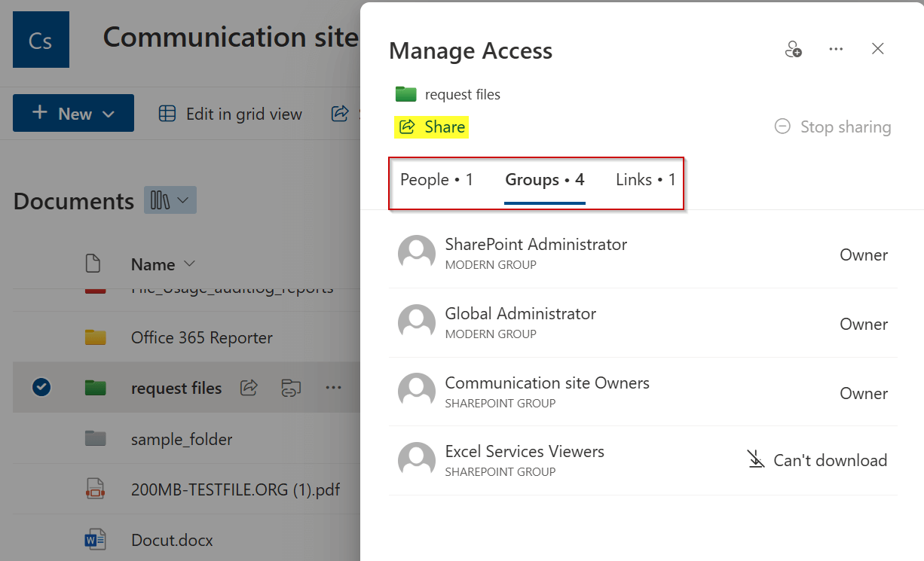Open the view options dropdown next to Documents
The height and width of the screenshot is (561, 924).
(170, 200)
